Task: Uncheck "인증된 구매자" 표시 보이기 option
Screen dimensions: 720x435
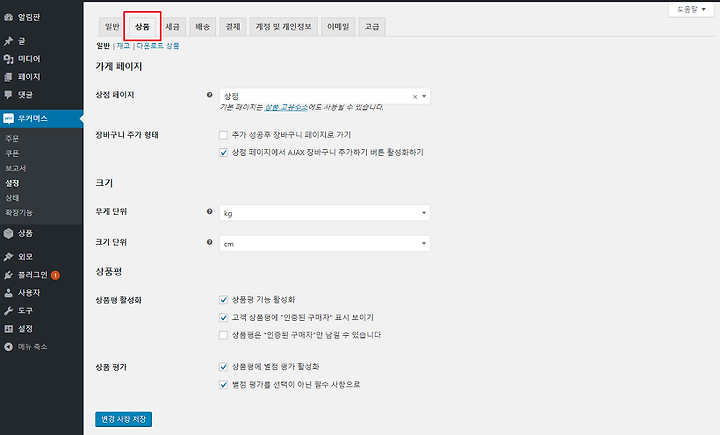Action: coord(224,317)
